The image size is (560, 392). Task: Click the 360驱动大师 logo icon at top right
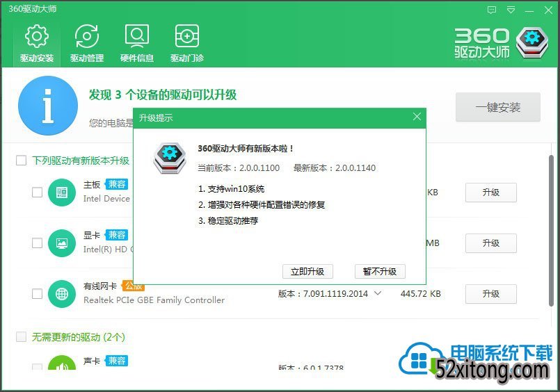[531, 42]
